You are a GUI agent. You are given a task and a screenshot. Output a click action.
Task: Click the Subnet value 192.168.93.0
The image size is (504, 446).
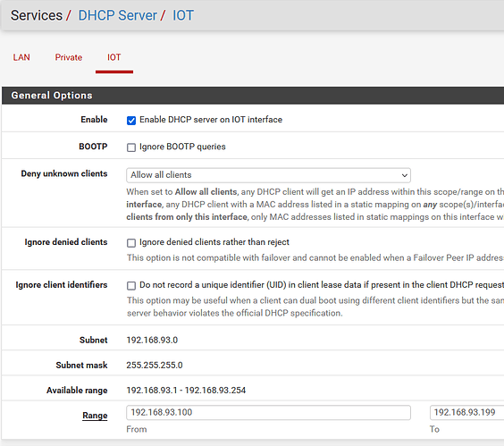152,341
